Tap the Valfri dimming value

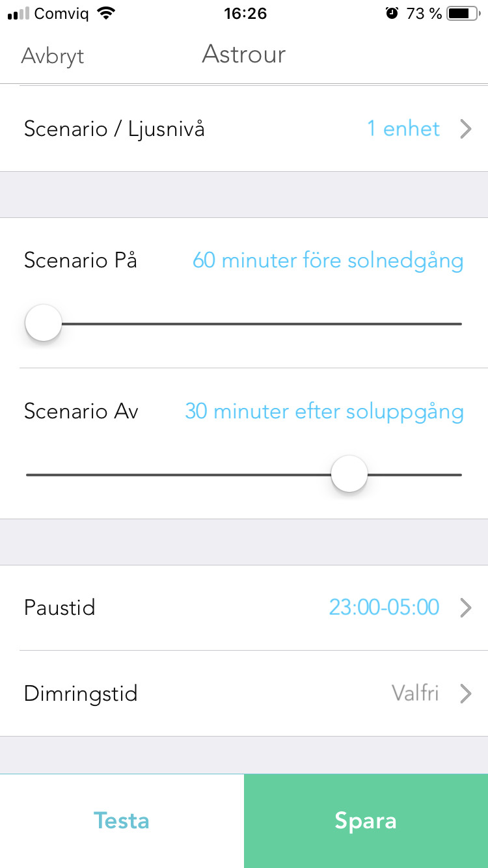pyautogui.click(x=415, y=693)
